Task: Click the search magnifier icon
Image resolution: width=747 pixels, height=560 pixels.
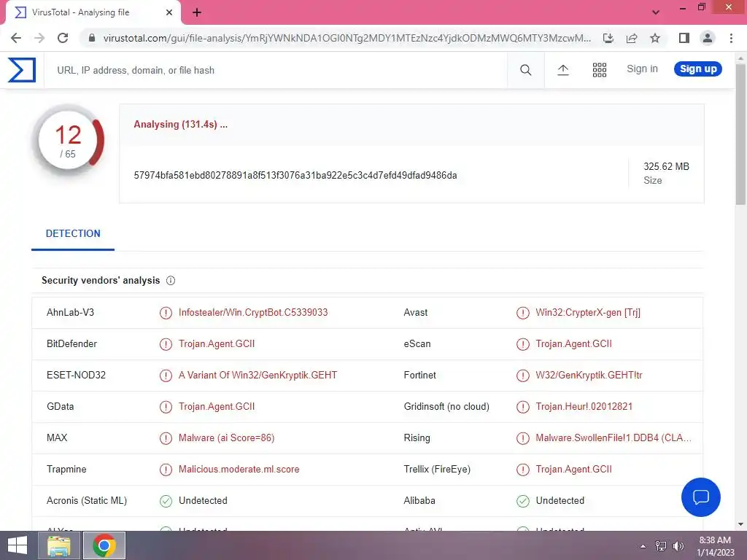Action: pos(525,70)
